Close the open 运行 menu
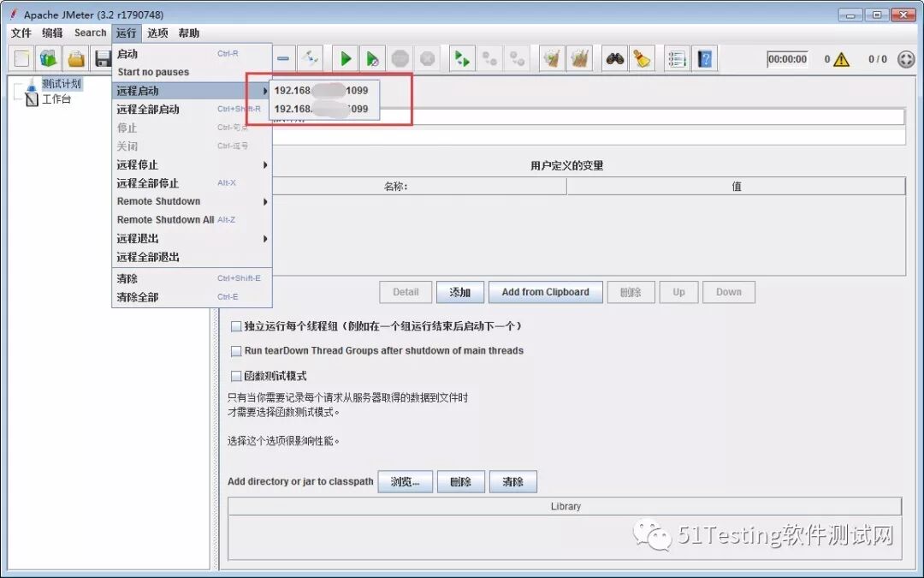The width and height of the screenshot is (924, 578). [x=126, y=33]
